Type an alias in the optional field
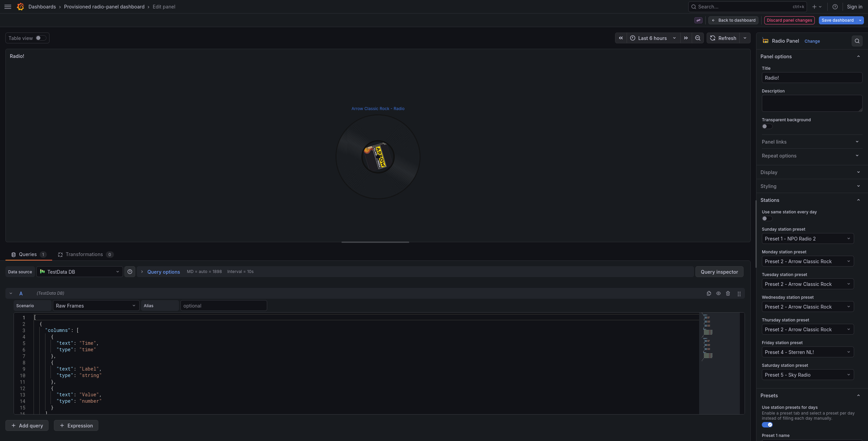The height and width of the screenshot is (441, 868). [x=223, y=305]
